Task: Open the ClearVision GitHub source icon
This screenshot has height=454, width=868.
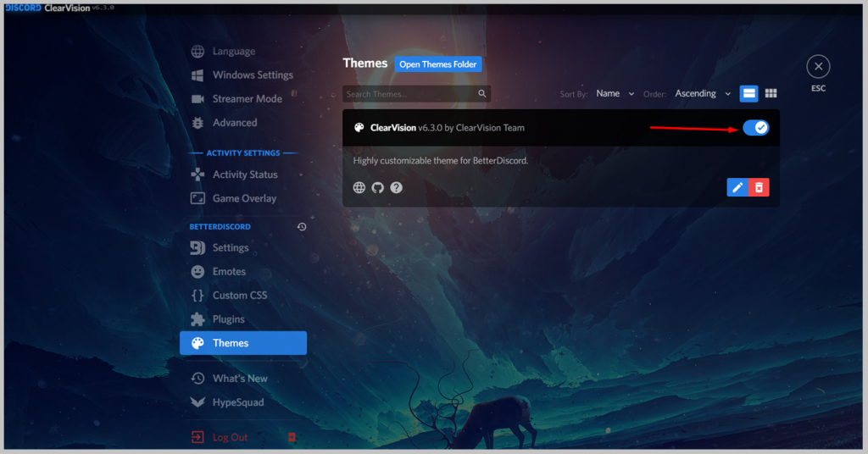Action: tap(377, 187)
